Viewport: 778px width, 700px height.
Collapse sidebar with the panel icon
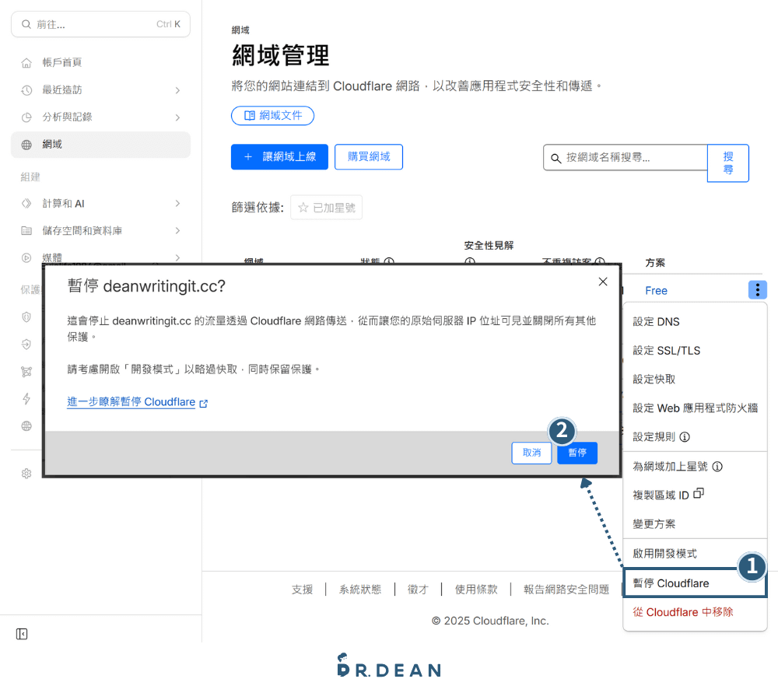pyautogui.click(x=22, y=634)
